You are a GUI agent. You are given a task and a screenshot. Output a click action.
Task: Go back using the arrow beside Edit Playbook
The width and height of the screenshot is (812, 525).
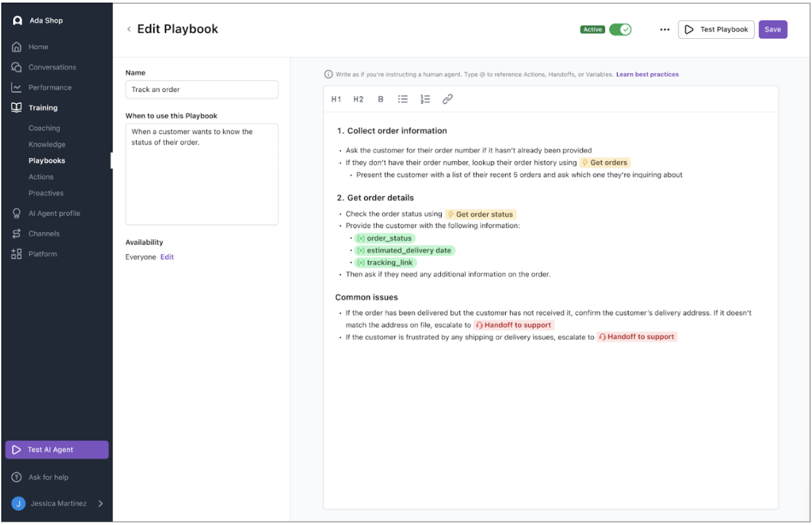point(129,29)
